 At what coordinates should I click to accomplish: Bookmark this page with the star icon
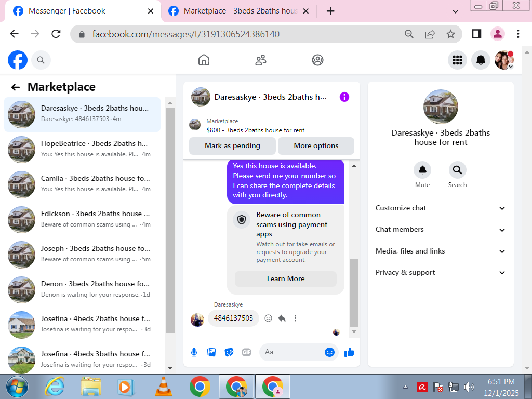coord(450,34)
